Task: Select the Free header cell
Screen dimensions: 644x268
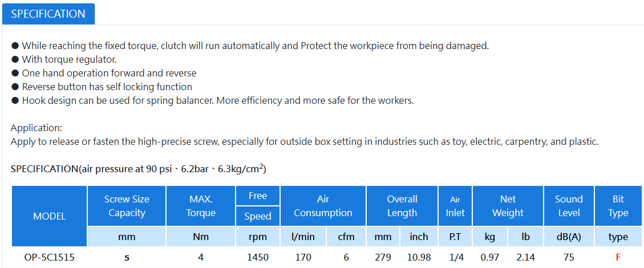Action: (258, 196)
